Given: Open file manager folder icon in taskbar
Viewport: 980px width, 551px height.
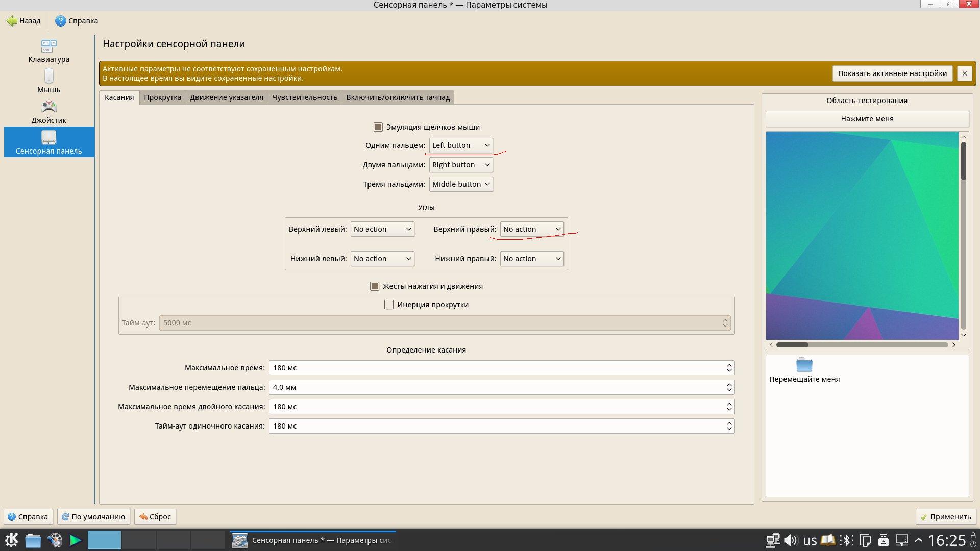Looking at the screenshot, I should (33, 540).
